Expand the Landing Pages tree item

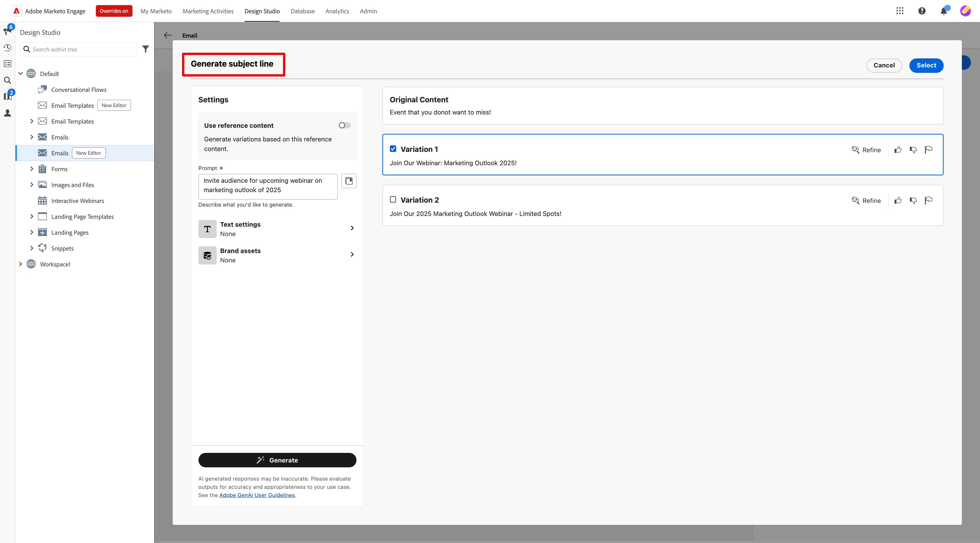[x=32, y=232]
